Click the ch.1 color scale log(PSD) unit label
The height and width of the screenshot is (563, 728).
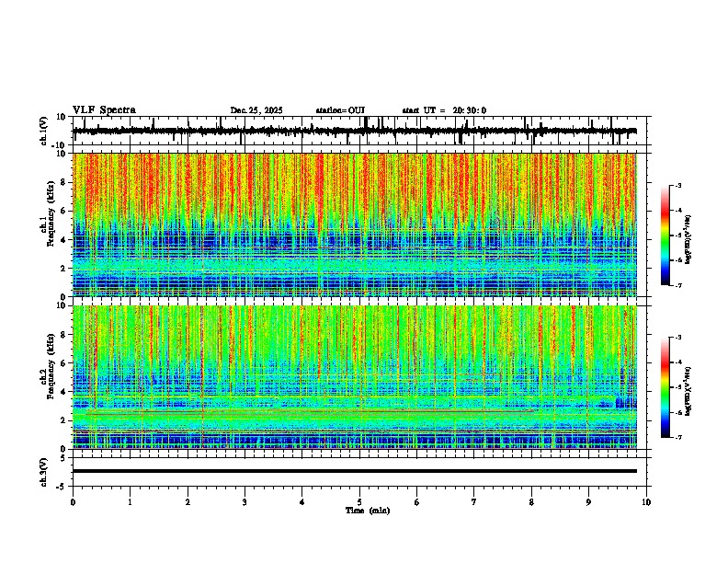tap(688, 239)
